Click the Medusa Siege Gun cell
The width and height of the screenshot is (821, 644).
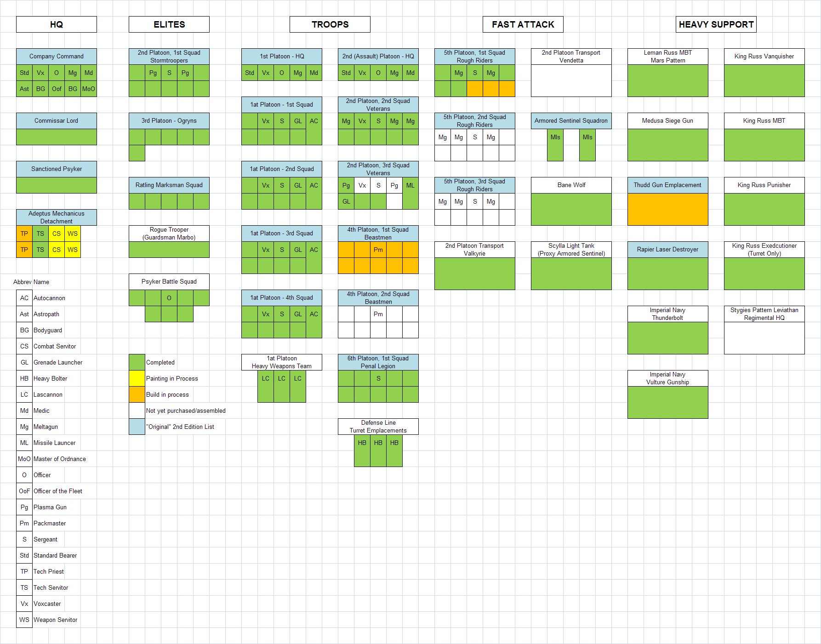pos(668,121)
